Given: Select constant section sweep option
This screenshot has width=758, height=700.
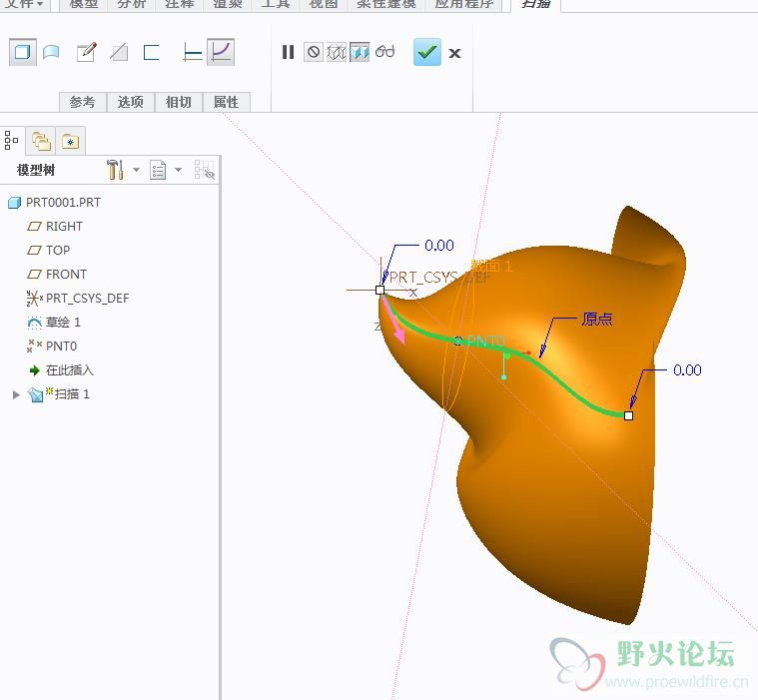Looking at the screenshot, I should [x=192, y=52].
